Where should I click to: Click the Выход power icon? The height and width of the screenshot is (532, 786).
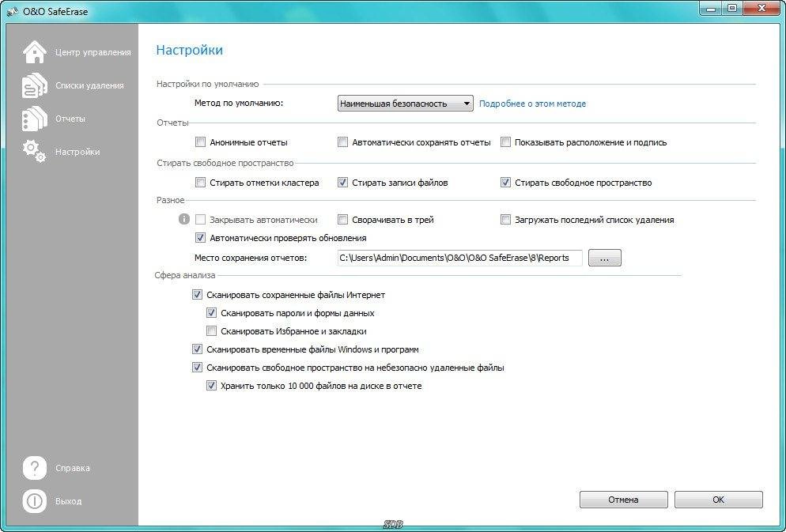tap(35, 501)
